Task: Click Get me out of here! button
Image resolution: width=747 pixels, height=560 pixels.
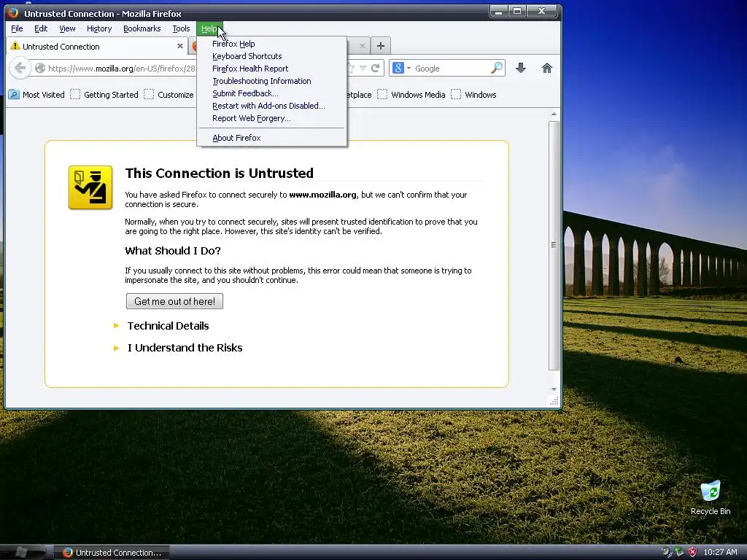Action: point(174,301)
